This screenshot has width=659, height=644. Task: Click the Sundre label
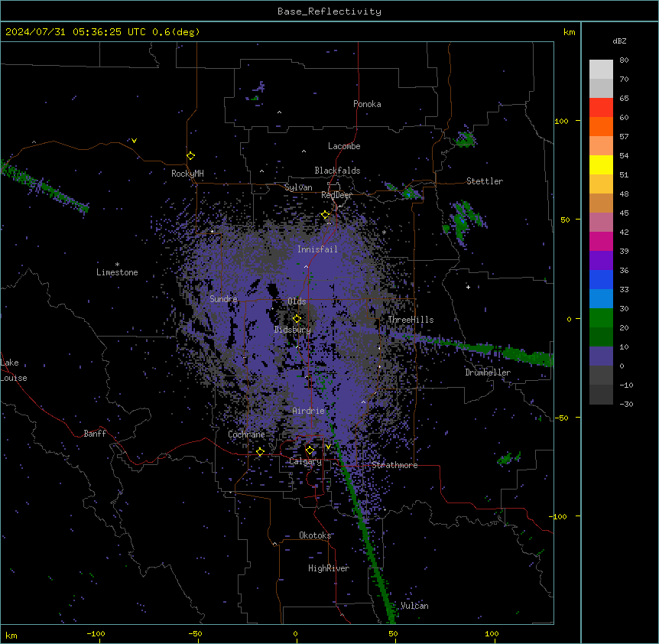pyautogui.click(x=223, y=299)
